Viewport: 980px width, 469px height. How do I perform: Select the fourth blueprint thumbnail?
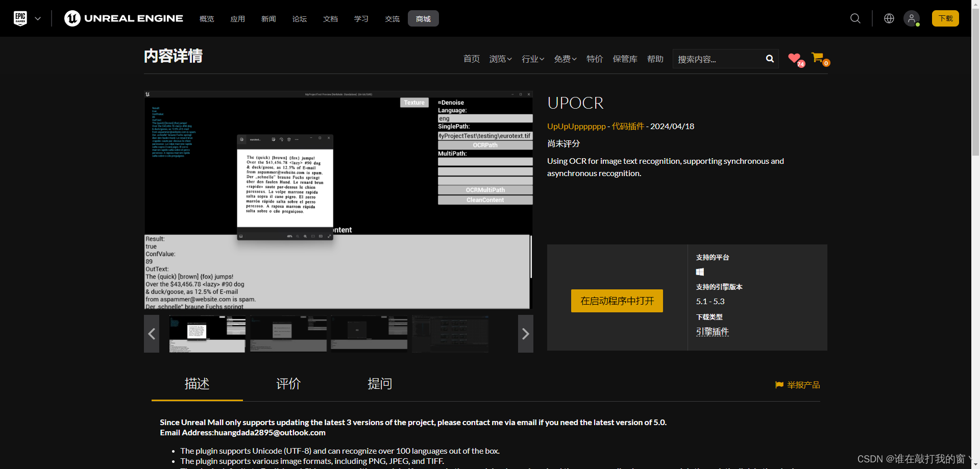[x=450, y=334]
